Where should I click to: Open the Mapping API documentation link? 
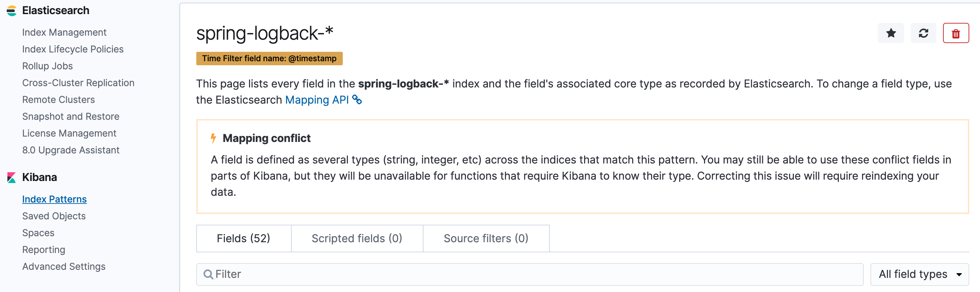[x=317, y=100]
